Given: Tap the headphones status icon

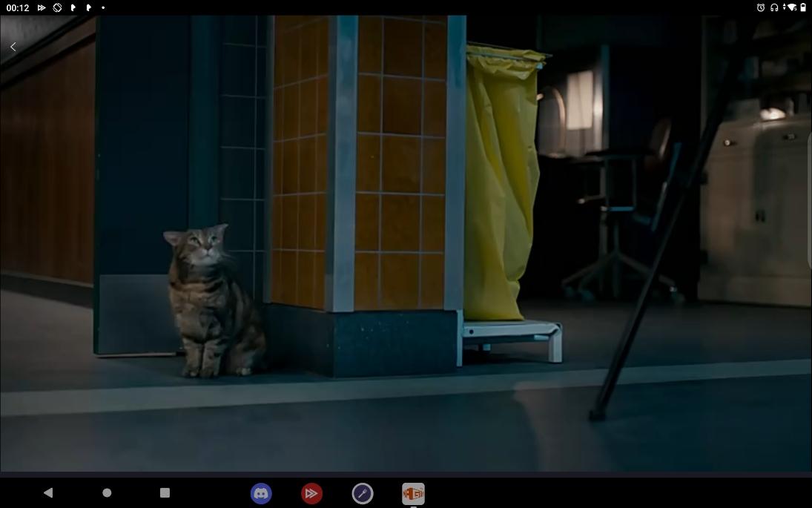Looking at the screenshot, I should (x=774, y=7).
